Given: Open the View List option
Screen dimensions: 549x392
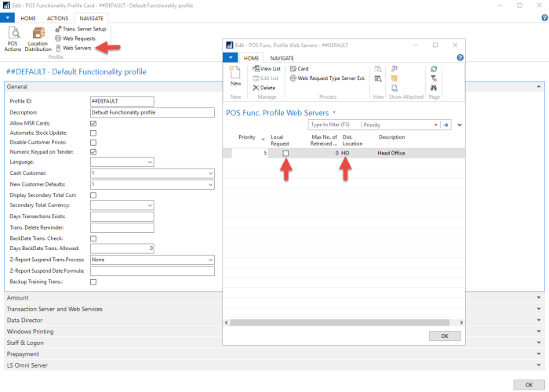Looking at the screenshot, I should pos(266,69).
